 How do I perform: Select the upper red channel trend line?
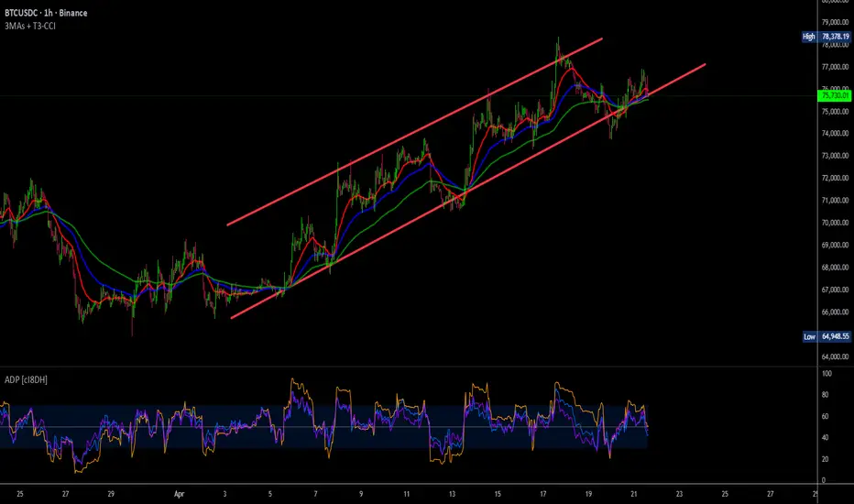pyautogui.click(x=414, y=132)
